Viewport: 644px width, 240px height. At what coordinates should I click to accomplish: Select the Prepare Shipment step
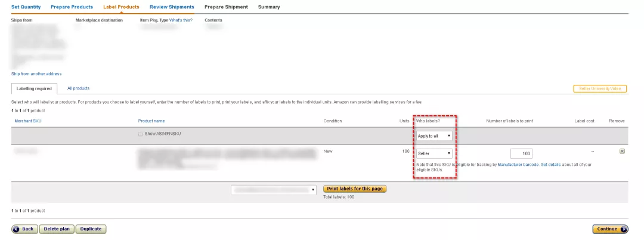click(x=227, y=7)
